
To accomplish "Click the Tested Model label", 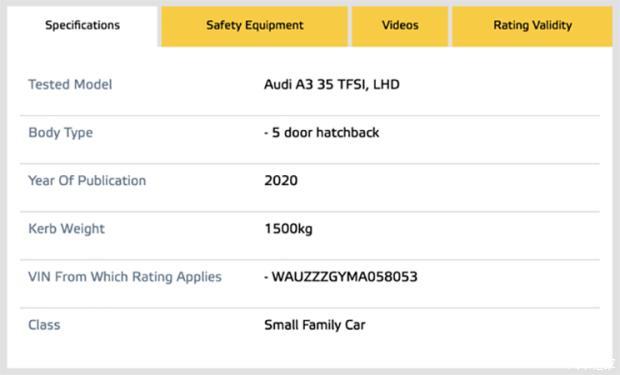I will pyautogui.click(x=70, y=84).
